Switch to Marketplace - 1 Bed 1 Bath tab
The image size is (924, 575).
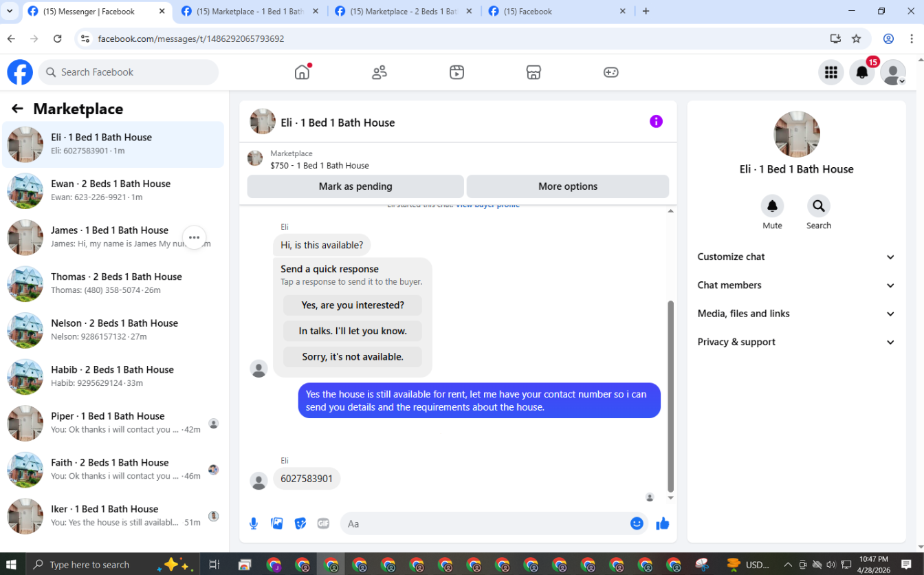pyautogui.click(x=250, y=12)
